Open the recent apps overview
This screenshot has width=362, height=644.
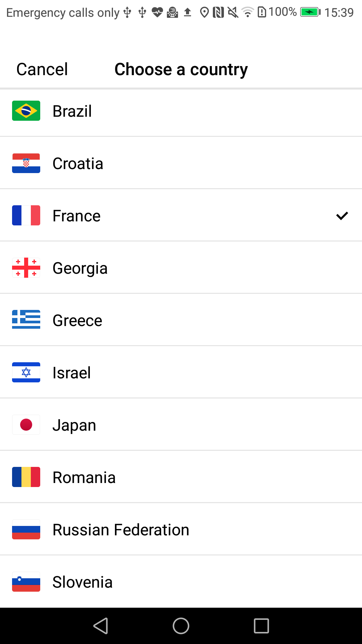[x=261, y=626]
